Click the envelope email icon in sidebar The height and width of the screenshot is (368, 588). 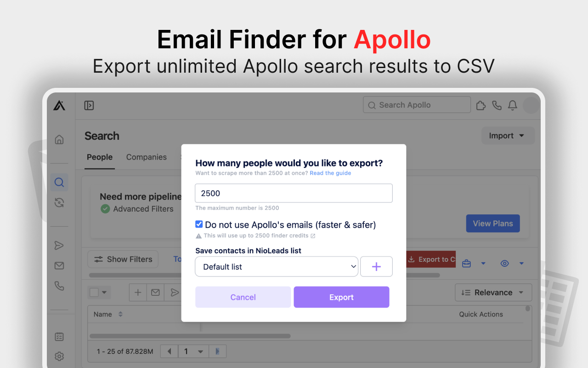[59, 265]
